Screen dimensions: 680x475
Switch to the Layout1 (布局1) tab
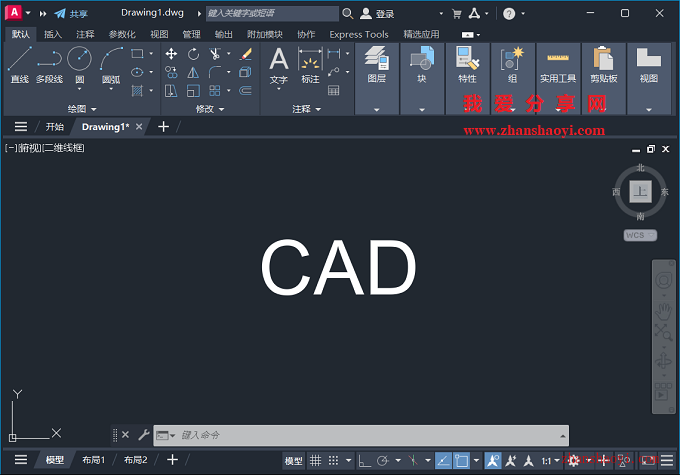[94, 460]
